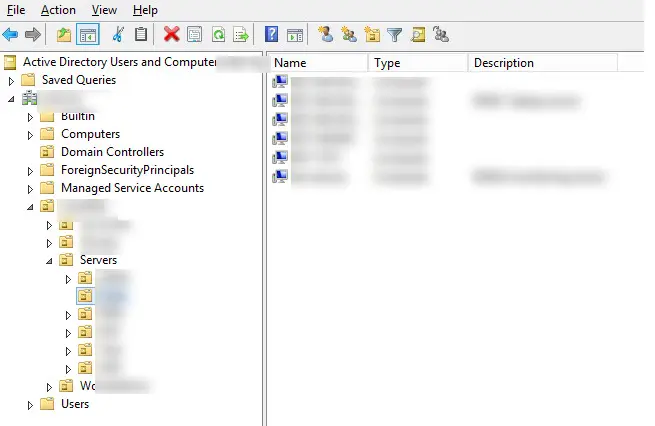Click the Find objects magnifier icon
Viewport: 655px width, 426px height.
coord(418,35)
